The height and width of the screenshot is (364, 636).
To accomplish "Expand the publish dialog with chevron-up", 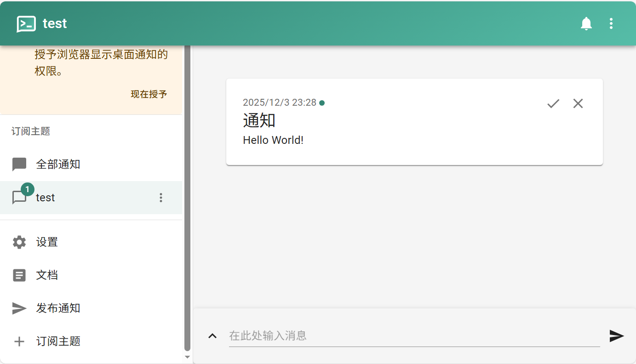I will coord(212,336).
